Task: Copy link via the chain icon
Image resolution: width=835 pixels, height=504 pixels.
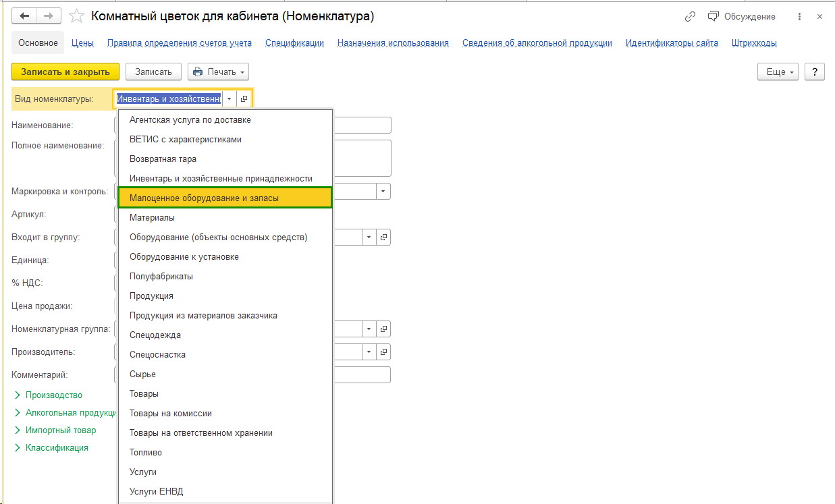Action: [690, 17]
